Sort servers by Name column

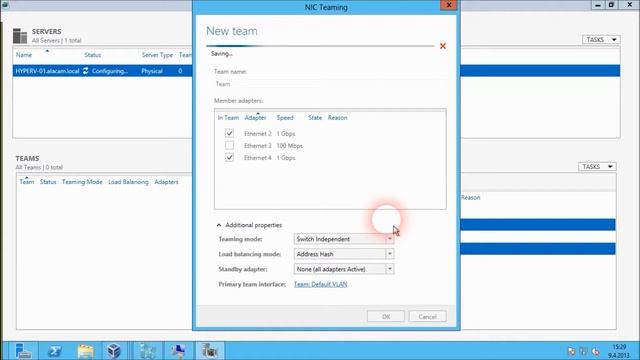[x=24, y=55]
